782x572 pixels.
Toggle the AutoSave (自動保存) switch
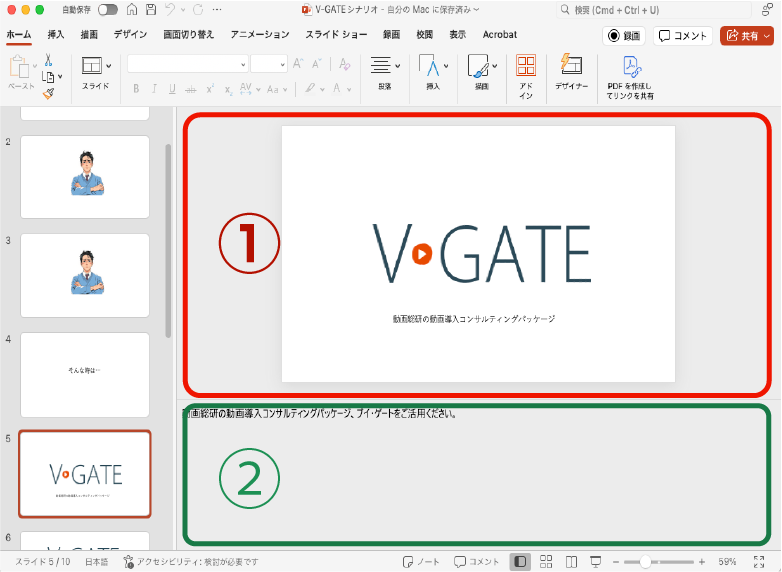coord(107,9)
